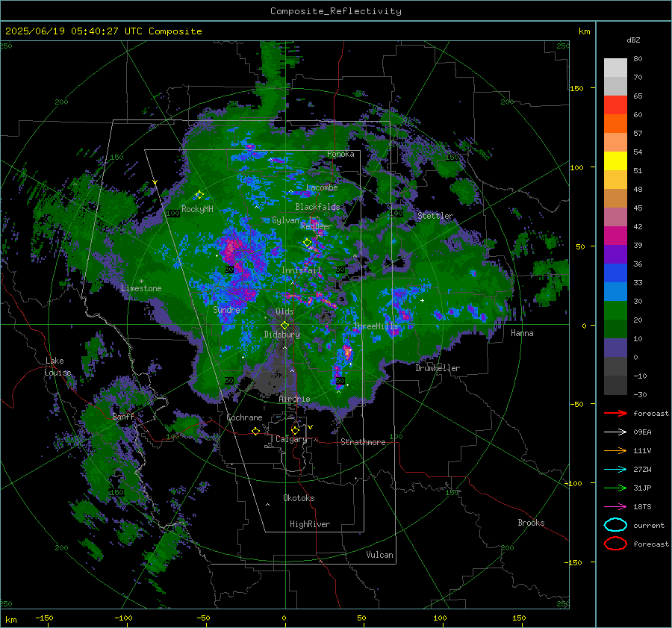Click the Vulcan city label
672x628 pixels.
point(380,555)
